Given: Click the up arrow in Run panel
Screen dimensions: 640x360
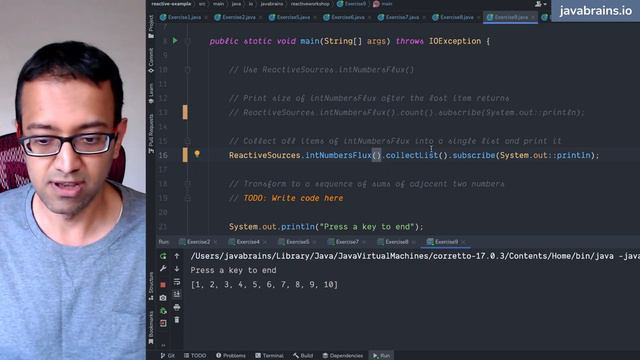Looking at the screenshot, I should tap(177, 256).
